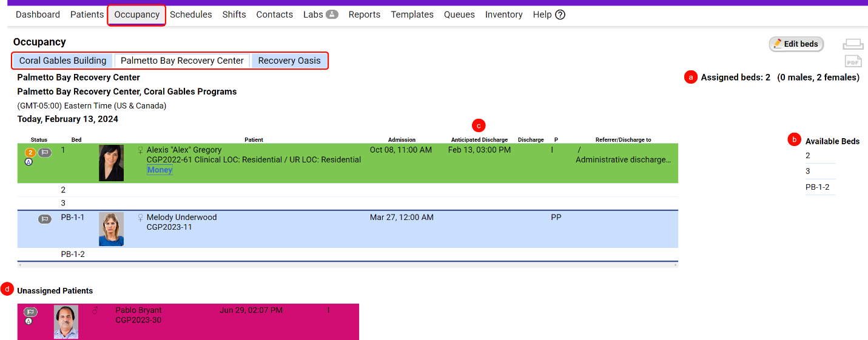The image size is (868, 340).
Task: Open the Schedules menu
Action: click(x=191, y=15)
